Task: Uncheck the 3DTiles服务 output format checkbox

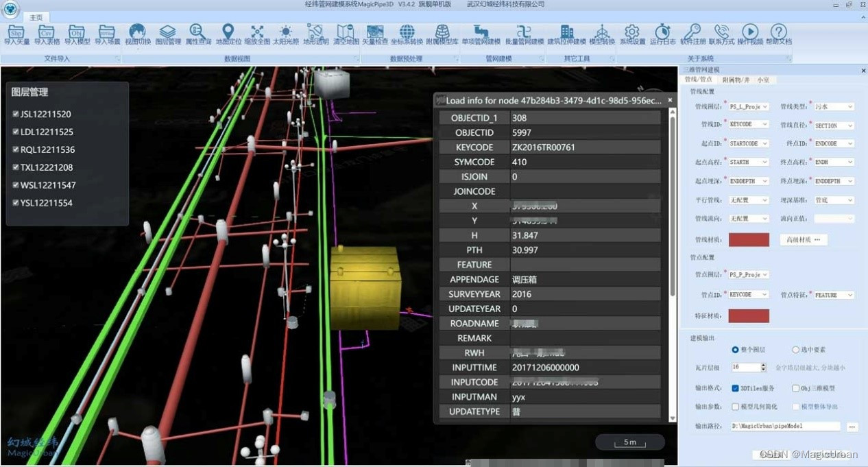Action: coord(735,388)
